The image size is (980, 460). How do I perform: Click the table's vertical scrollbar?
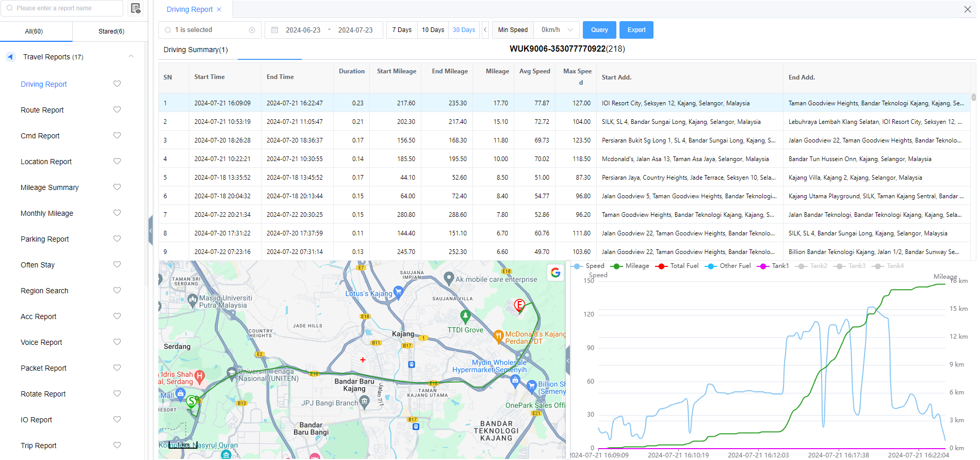tap(973, 97)
